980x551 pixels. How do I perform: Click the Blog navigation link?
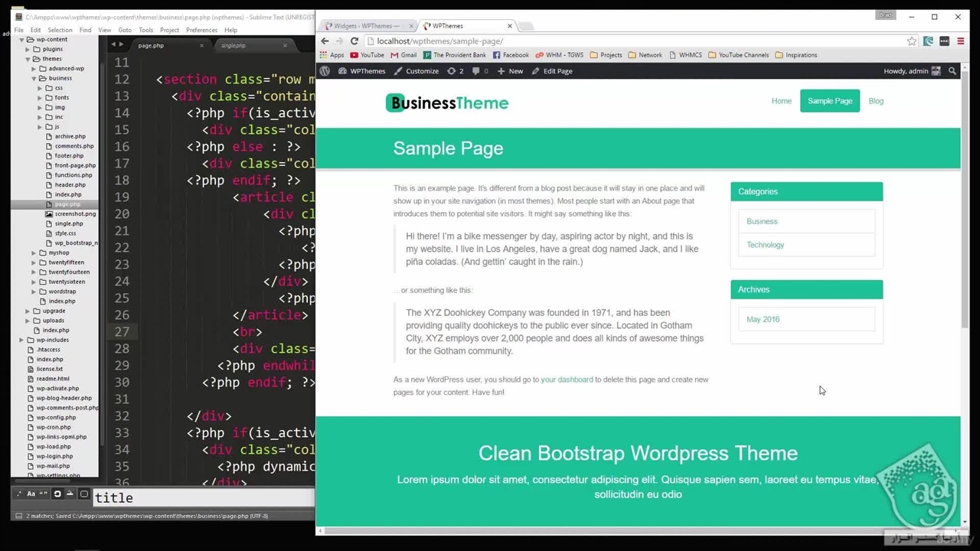[x=876, y=101]
